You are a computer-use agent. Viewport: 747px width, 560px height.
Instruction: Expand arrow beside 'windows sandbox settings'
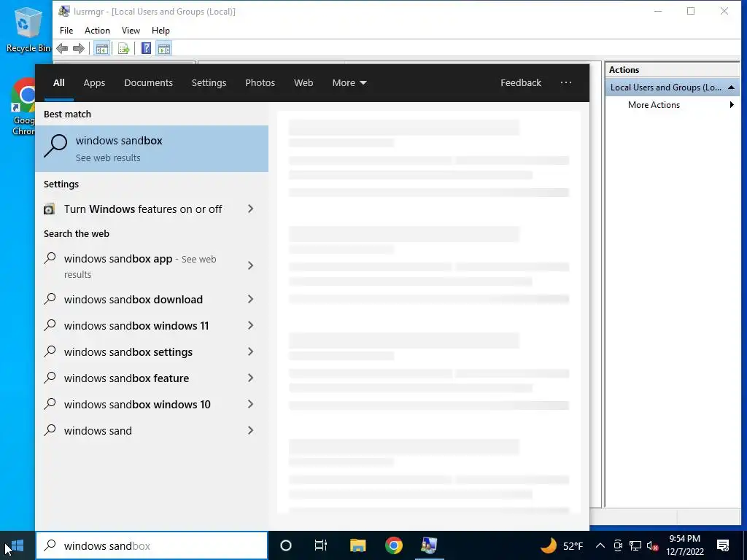pyautogui.click(x=251, y=352)
